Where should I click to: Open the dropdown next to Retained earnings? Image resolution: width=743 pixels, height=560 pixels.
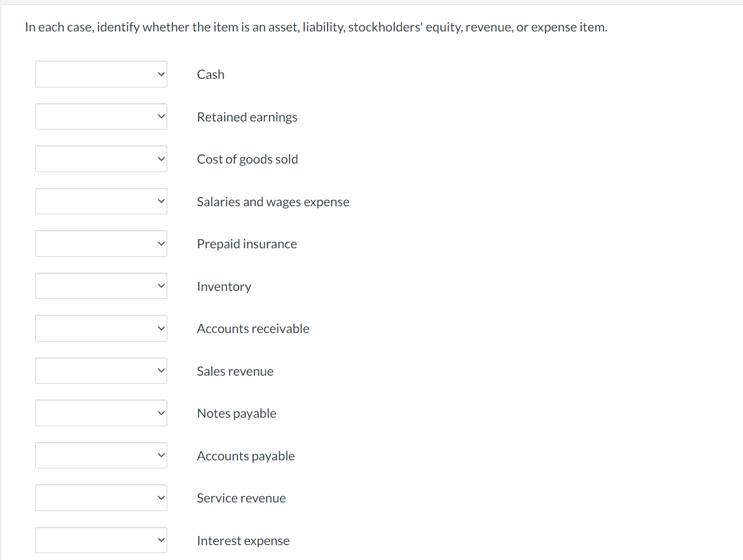101,116
